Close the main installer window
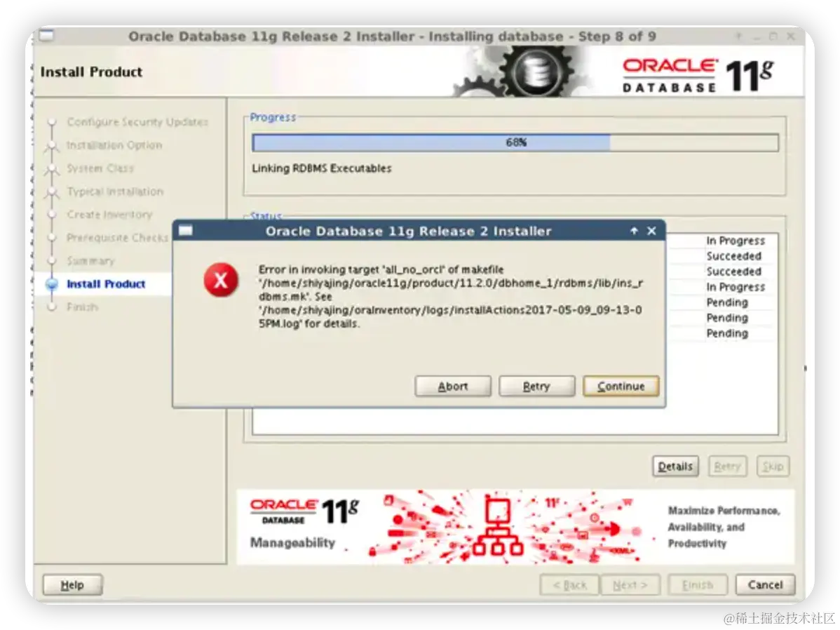 791,36
